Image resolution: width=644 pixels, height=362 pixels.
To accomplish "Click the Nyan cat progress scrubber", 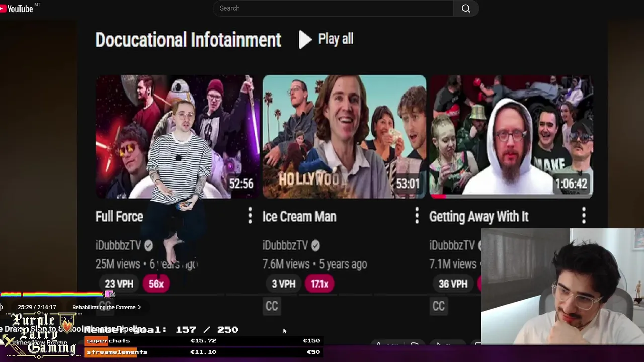I will pos(110,294).
